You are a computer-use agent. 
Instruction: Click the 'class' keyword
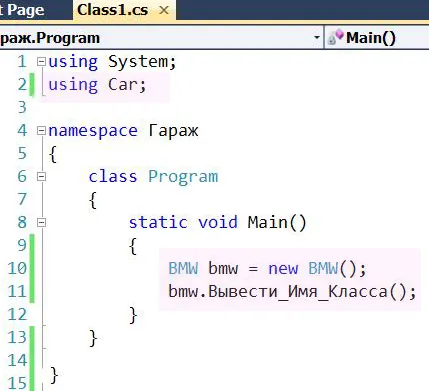coord(113,176)
